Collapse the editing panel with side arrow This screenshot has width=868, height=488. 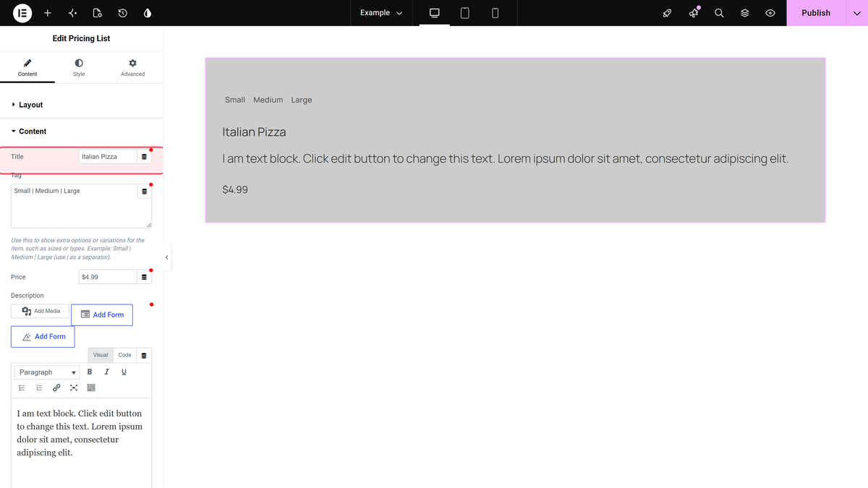[167, 257]
